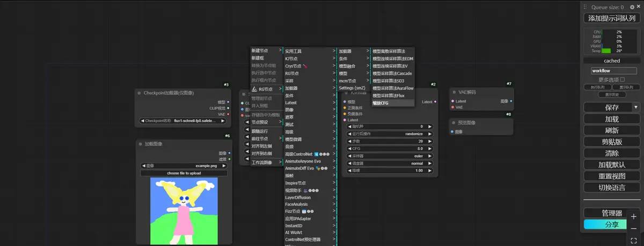Select 模型采样算法Flux in the submenu

coord(392,95)
